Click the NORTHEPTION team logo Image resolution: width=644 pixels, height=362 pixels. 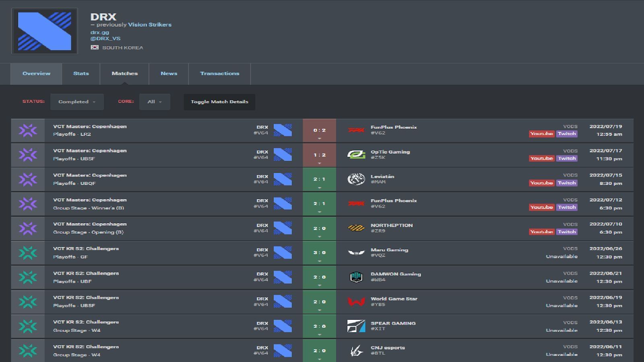356,228
